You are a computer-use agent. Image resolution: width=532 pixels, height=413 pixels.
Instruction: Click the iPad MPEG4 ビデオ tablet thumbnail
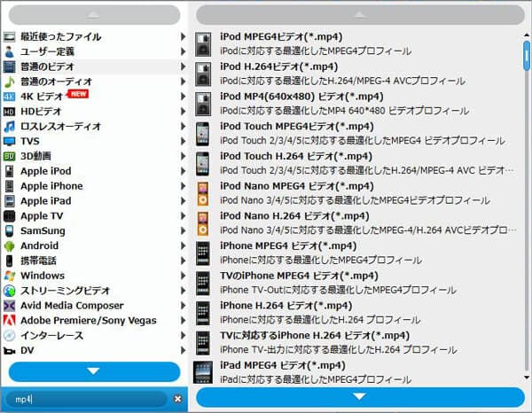tap(202, 372)
